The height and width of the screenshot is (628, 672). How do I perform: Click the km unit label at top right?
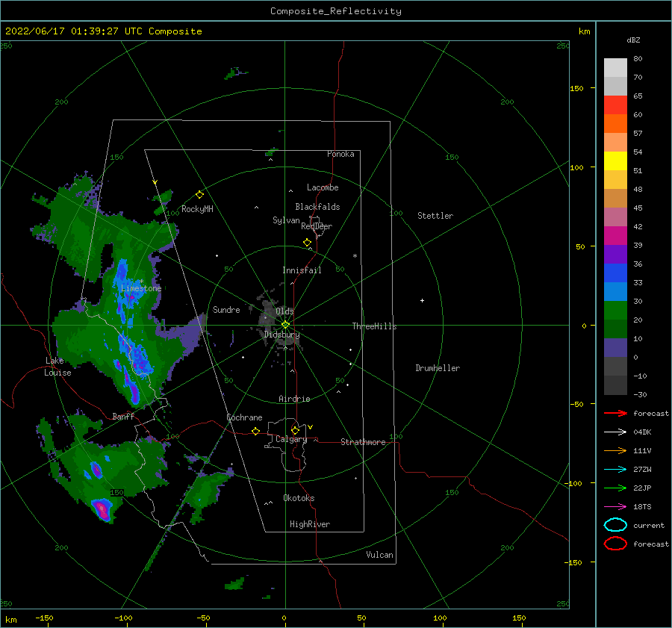(584, 31)
